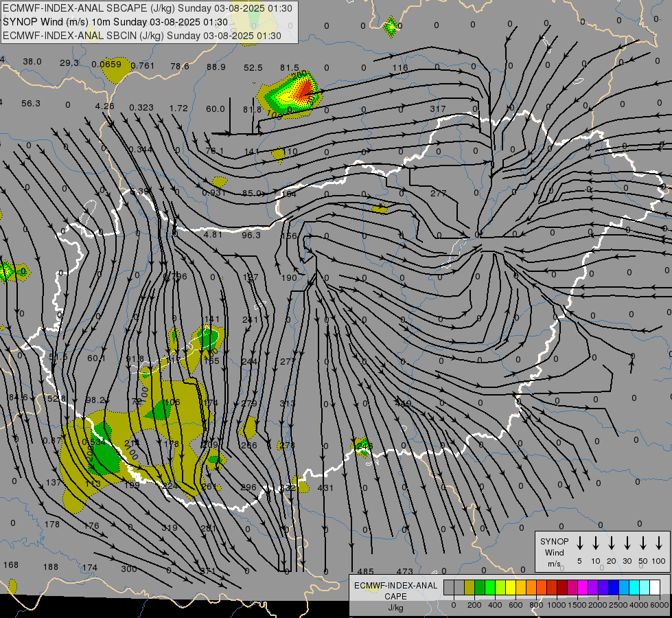Pick the olive CAPE legend swatch
The image size is (672, 618).
click(470, 588)
